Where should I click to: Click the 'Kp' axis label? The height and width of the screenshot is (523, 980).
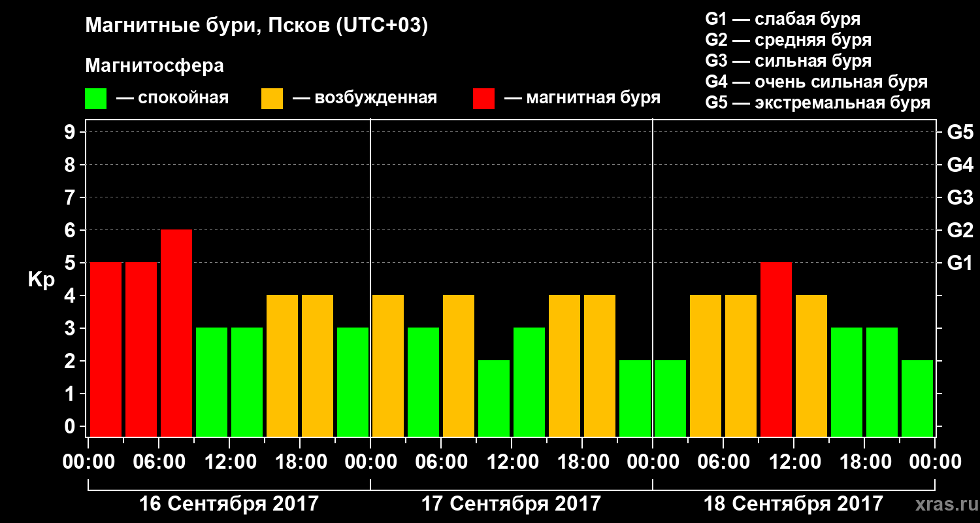(x=41, y=280)
